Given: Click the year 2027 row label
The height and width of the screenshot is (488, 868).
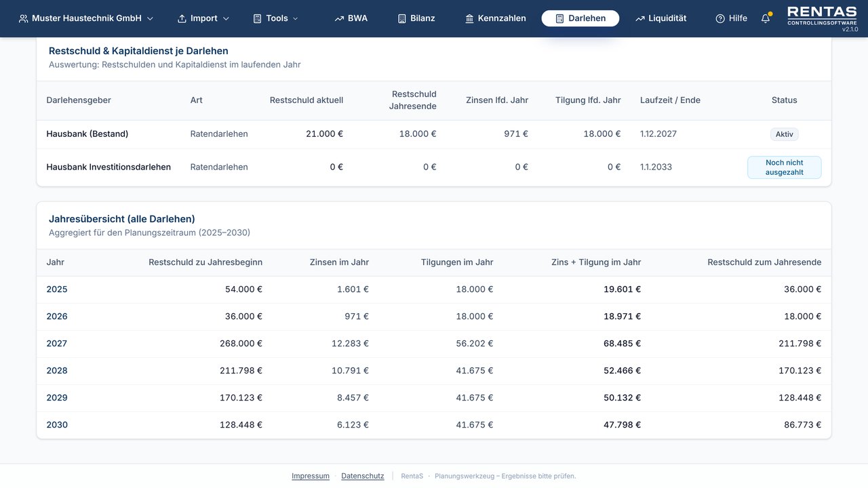Looking at the screenshot, I should coord(57,344).
